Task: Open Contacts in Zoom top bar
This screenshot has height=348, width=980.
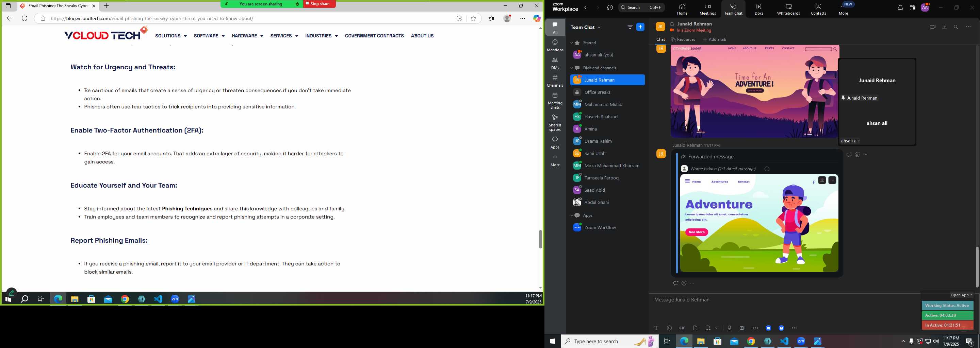Action: pyautogui.click(x=818, y=8)
